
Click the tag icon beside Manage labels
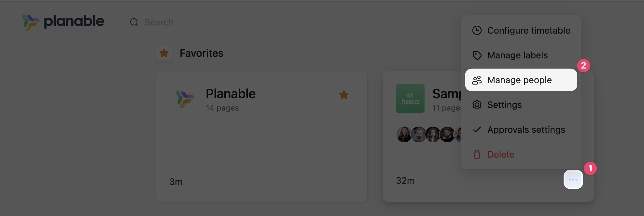(x=477, y=55)
